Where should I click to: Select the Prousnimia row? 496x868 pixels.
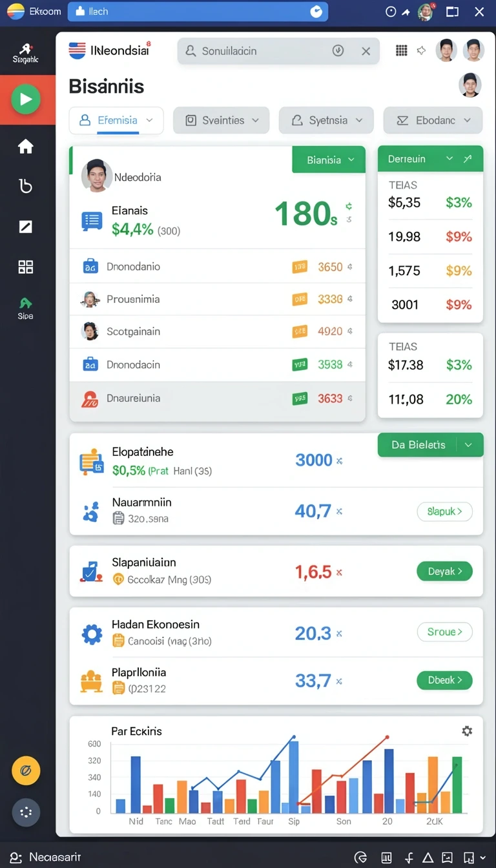[x=218, y=299]
